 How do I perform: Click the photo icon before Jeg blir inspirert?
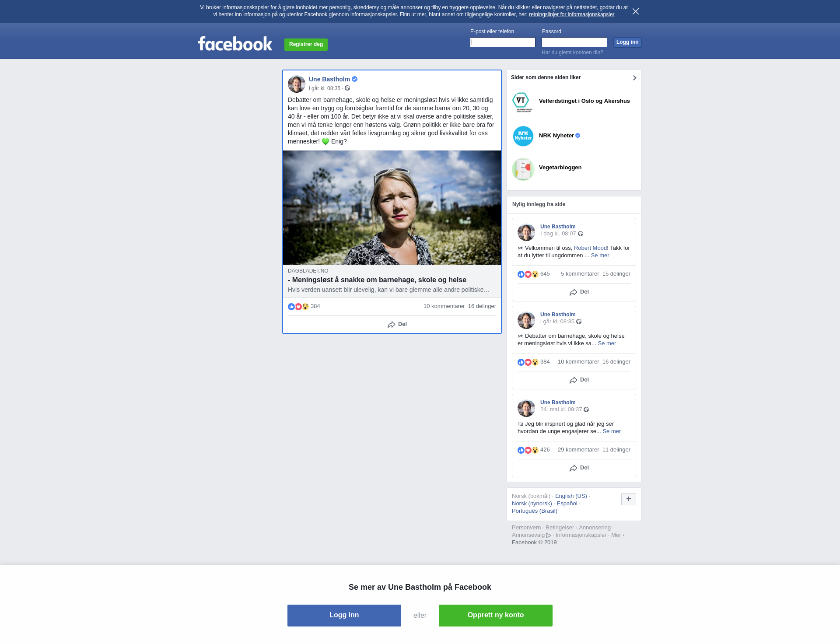coord(520,424)
